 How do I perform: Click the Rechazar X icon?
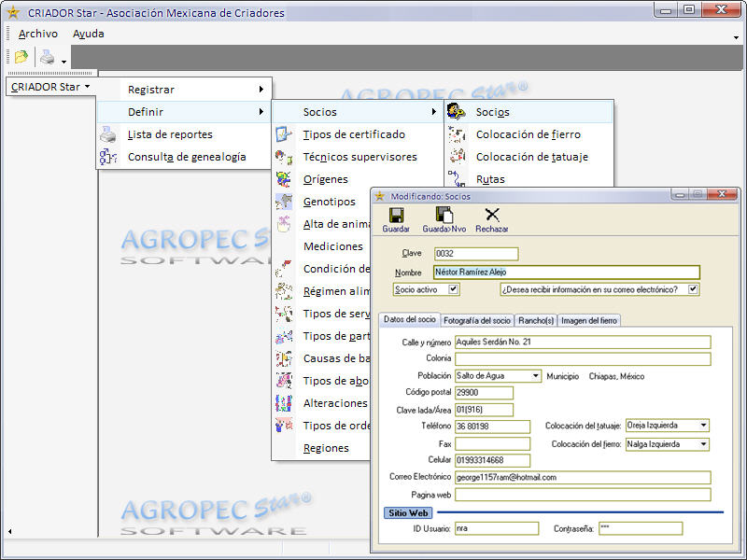492,215
